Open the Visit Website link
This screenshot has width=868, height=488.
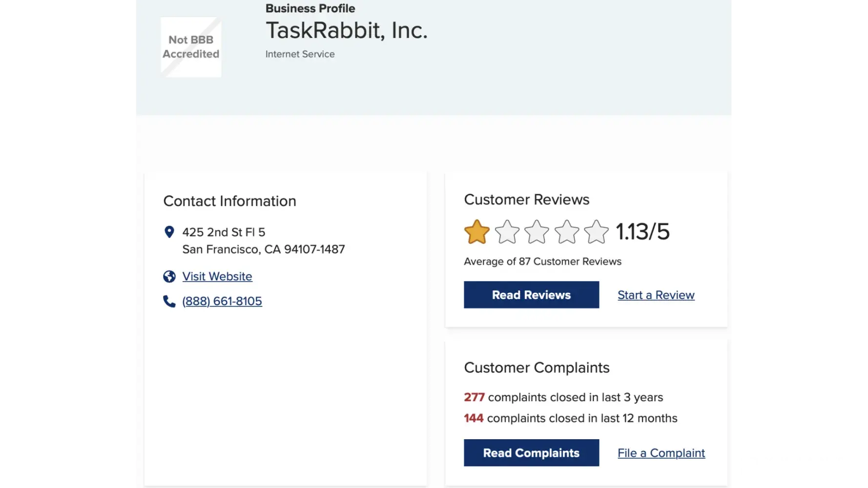click(x=217, y=277)
